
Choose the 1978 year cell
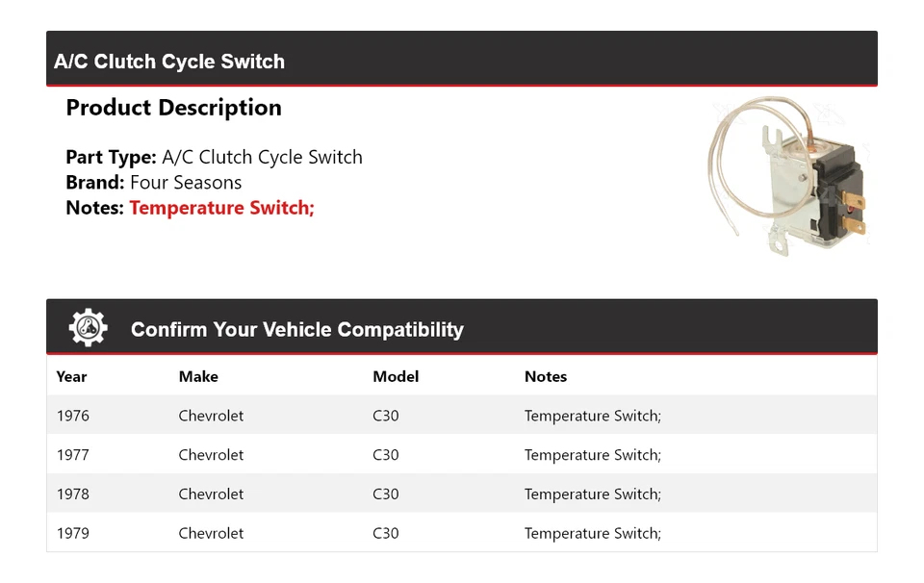73,494
